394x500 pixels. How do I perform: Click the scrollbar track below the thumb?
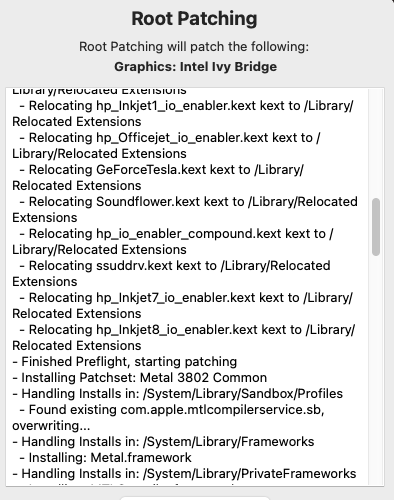click(376, 370)
